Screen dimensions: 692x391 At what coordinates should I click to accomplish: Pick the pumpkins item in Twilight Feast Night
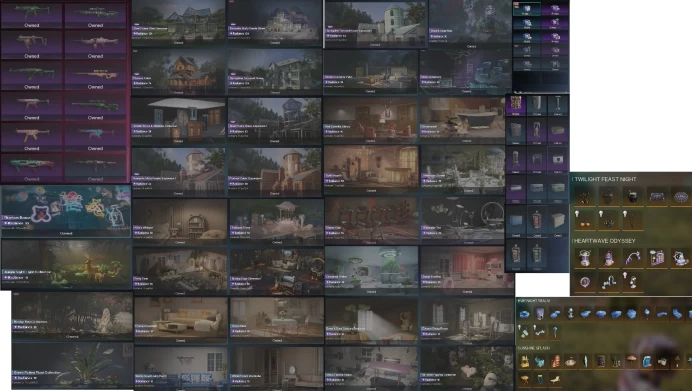(x=584, y=220)
